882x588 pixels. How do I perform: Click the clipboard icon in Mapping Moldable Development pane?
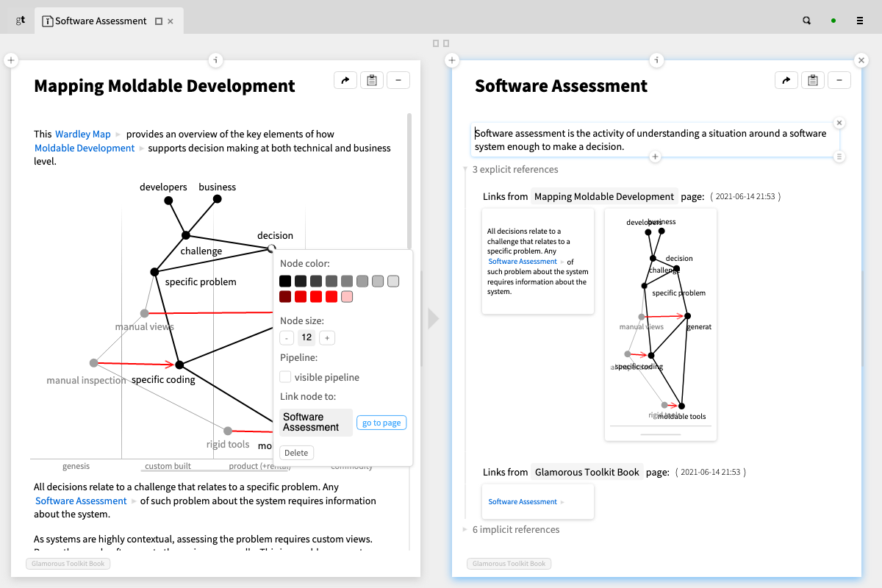(x=372, y=80)
